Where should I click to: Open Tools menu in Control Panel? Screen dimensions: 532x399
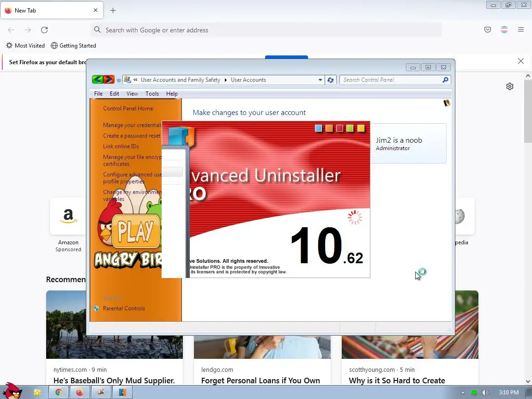click(x=152, y=94)
